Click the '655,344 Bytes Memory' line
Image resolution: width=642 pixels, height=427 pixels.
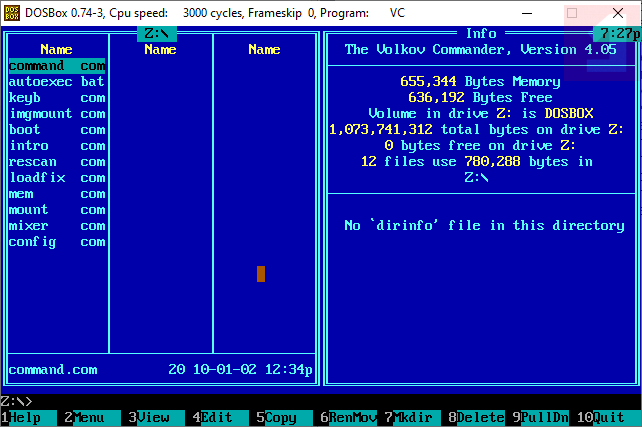click(480, 82)
